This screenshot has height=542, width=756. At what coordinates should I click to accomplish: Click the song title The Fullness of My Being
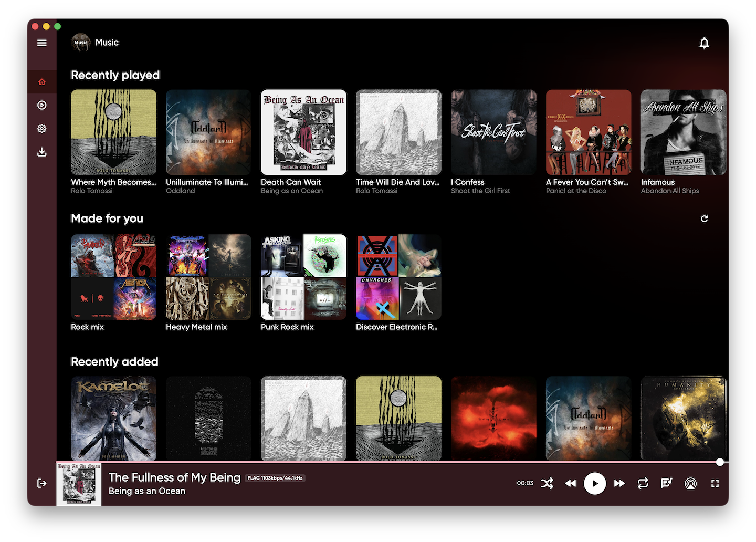(175, 477)
